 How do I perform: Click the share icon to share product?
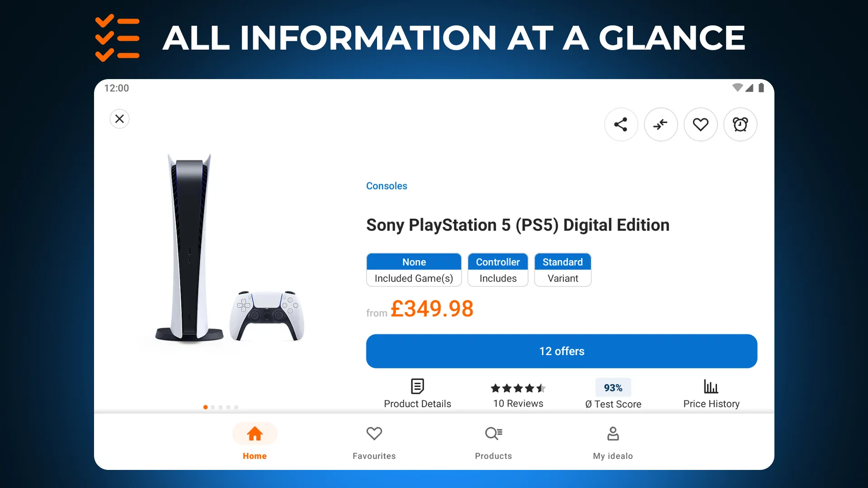621,125
